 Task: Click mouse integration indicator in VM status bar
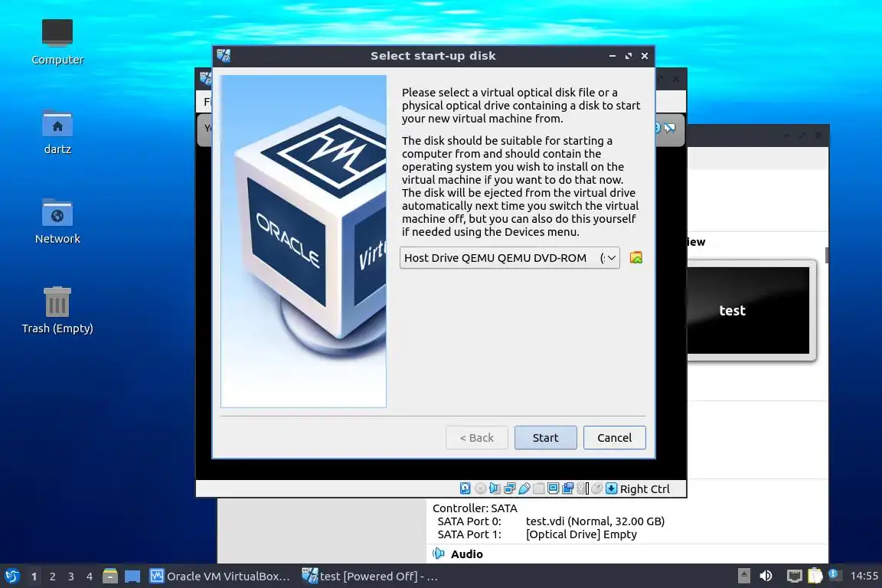coord(597,488)
